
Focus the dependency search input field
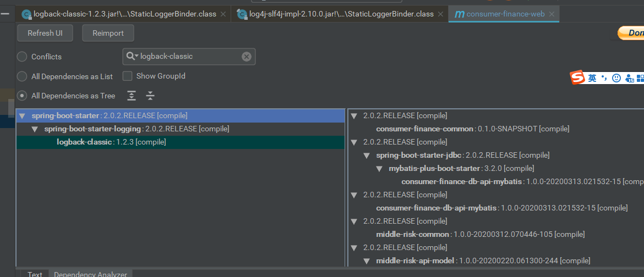point(189,57)
